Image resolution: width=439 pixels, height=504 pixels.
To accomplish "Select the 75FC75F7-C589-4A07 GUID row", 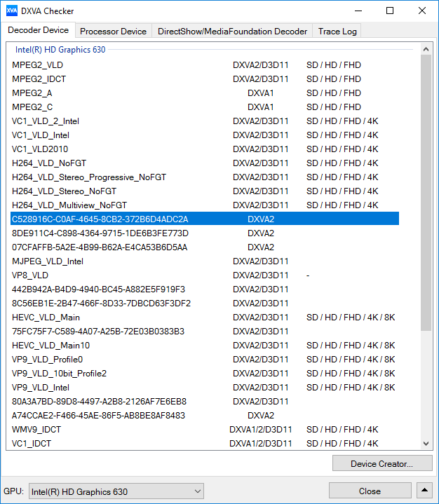I will [205, 332].
